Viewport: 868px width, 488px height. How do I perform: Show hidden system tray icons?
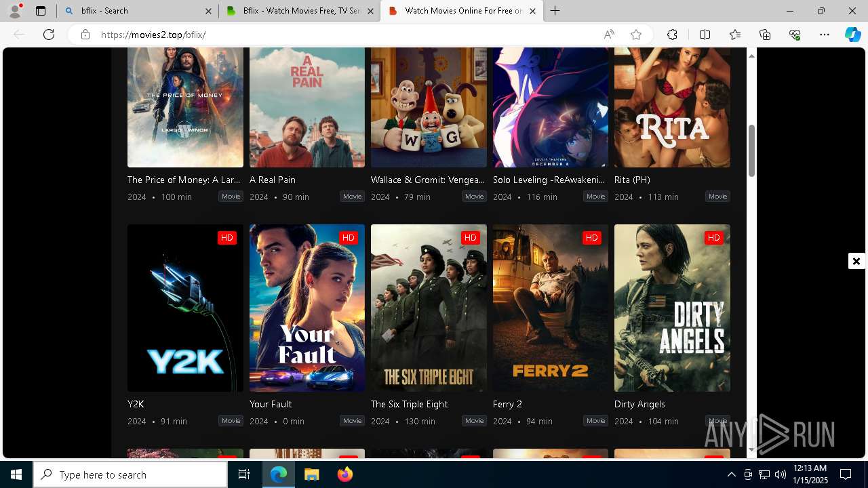pos(732,474)
